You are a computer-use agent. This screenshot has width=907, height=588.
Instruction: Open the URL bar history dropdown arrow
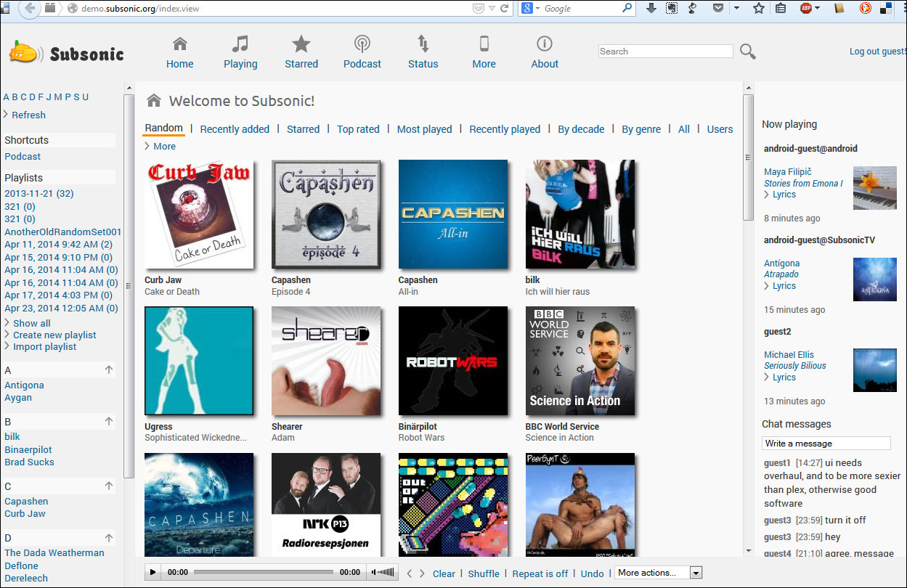(492, 9)
